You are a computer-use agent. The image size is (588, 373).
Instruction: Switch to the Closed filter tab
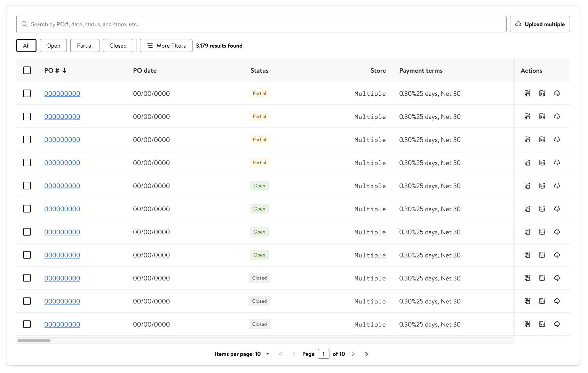118,46
